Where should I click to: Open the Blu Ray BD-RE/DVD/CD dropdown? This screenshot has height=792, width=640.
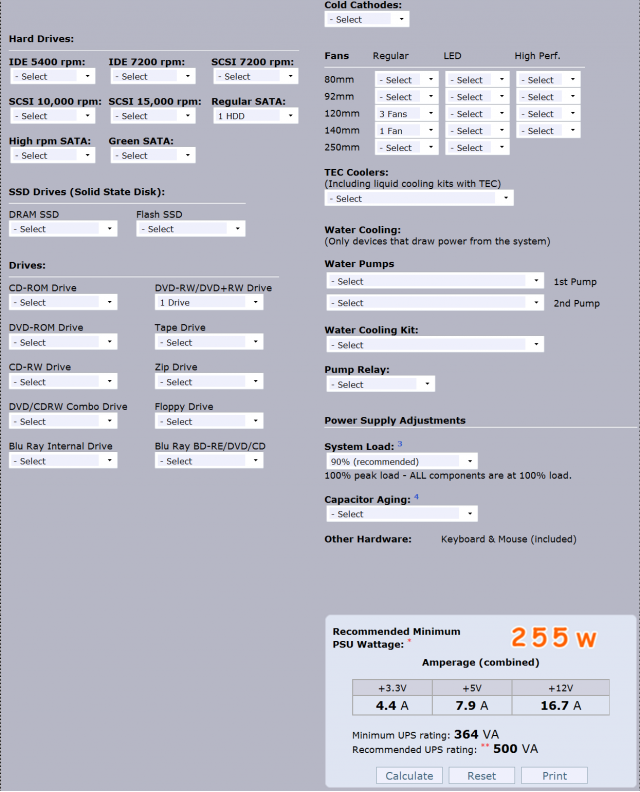[x=209, y=461]
